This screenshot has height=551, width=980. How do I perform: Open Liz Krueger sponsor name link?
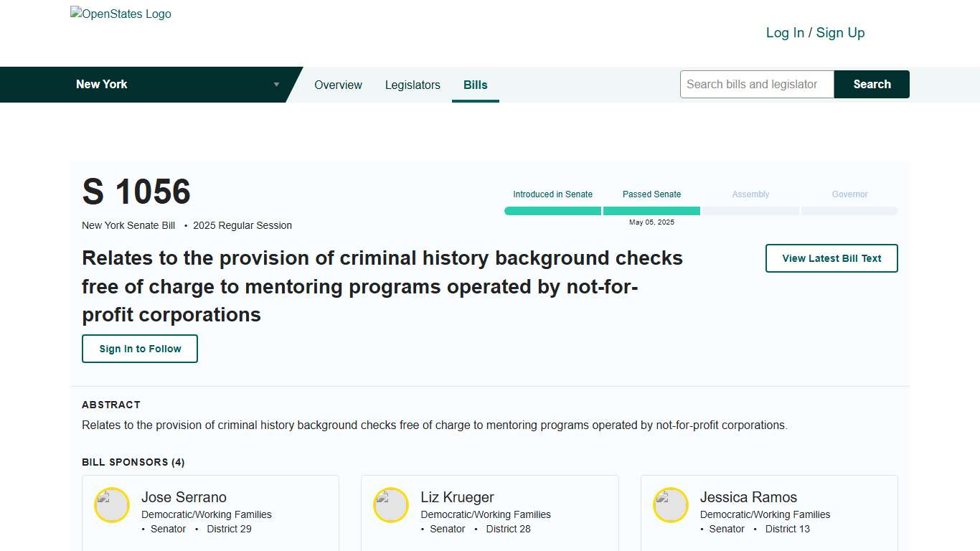pyautogui.click(x=457, y=497)
